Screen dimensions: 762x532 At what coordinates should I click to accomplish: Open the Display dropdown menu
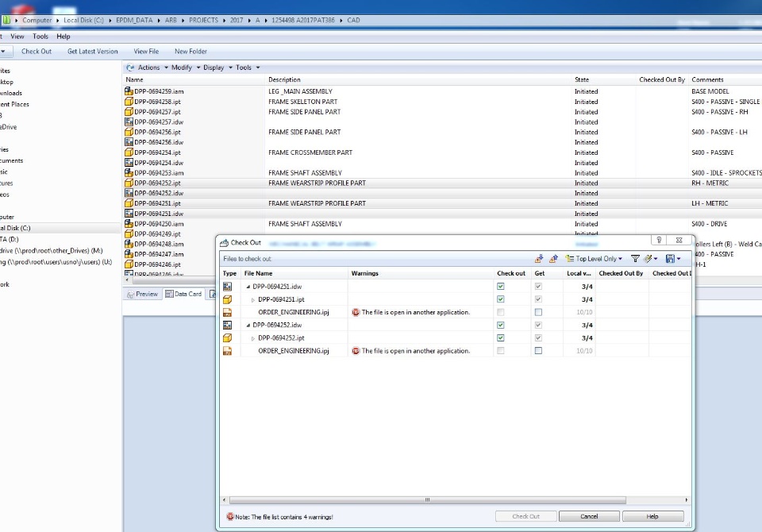[217, 67]
